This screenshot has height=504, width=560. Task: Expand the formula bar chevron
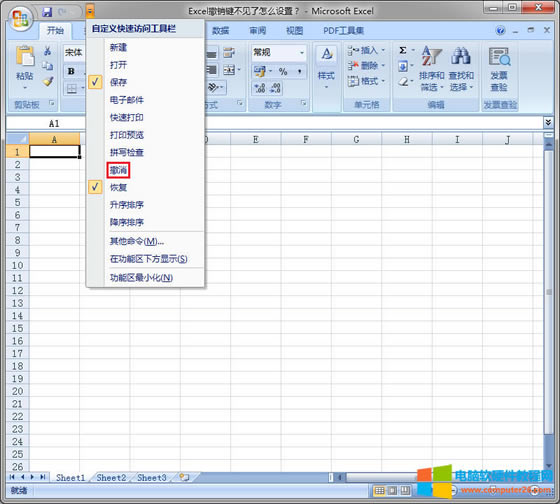click(x=548, y=123)
